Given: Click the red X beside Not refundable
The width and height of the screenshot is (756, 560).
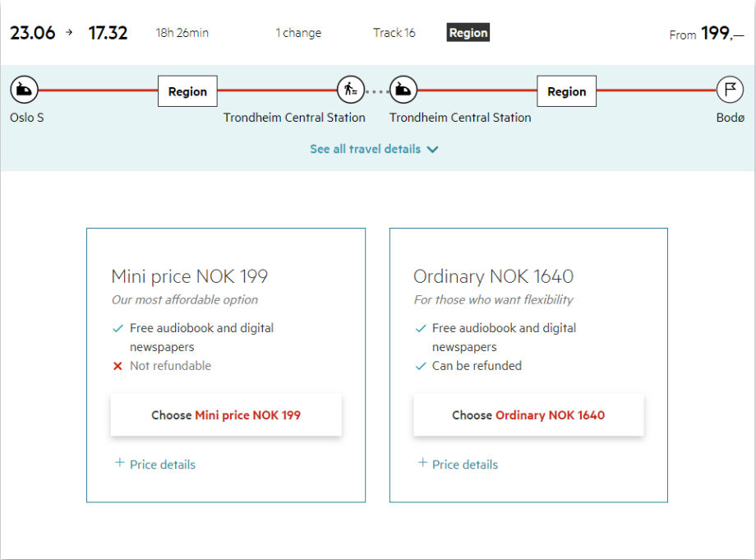Looking at the screenshot, I should point(118,366).
